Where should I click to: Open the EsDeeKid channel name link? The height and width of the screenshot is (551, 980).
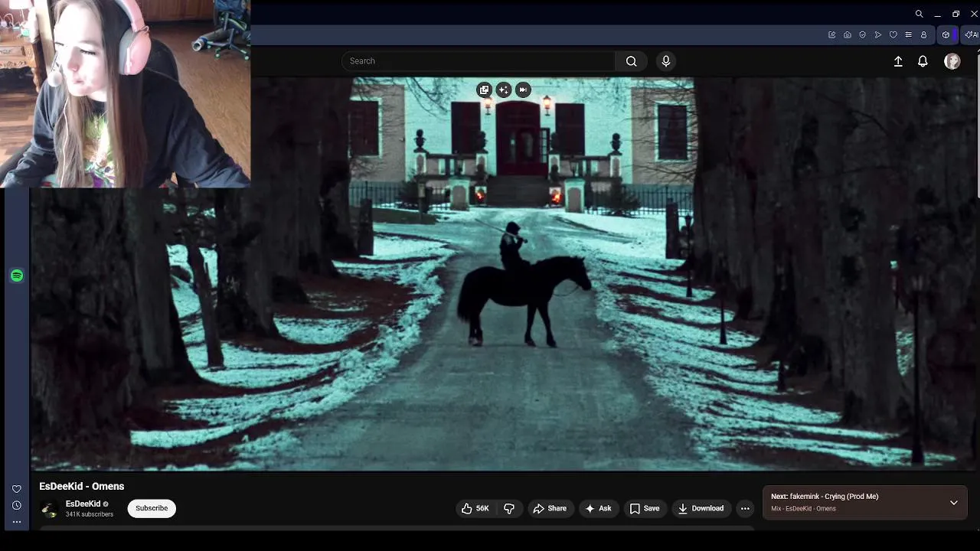(83, 504)
